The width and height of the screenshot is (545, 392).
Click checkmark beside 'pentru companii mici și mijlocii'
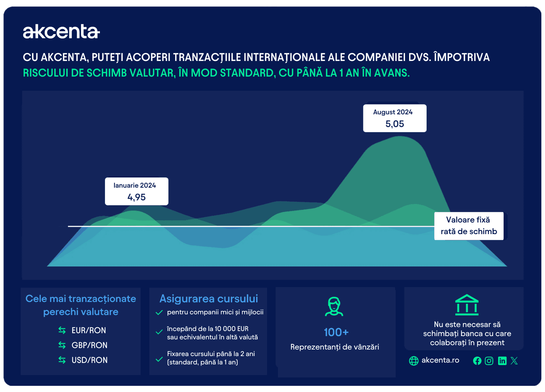159,313
